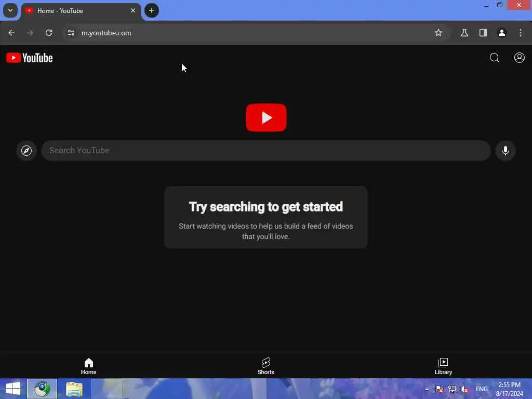Select the Home - YouTube browser tab
This screenshot has height=399, width=532.
pyautogui.click(x=81, y=11)
